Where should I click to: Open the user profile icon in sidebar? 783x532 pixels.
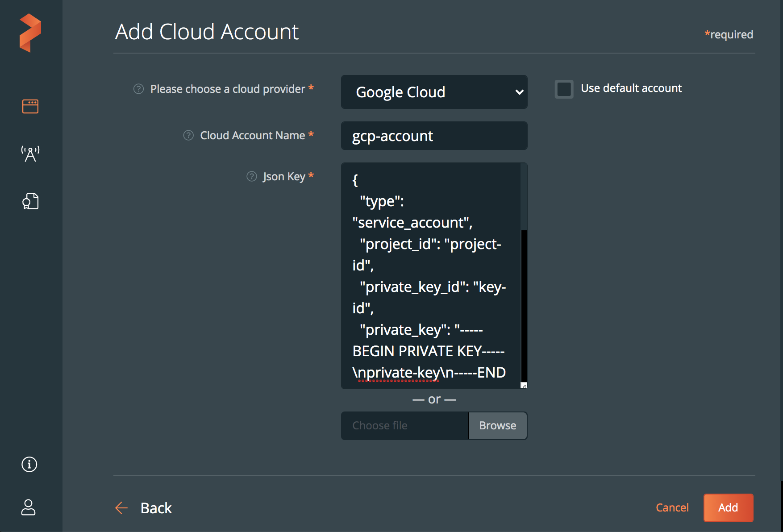29,507
